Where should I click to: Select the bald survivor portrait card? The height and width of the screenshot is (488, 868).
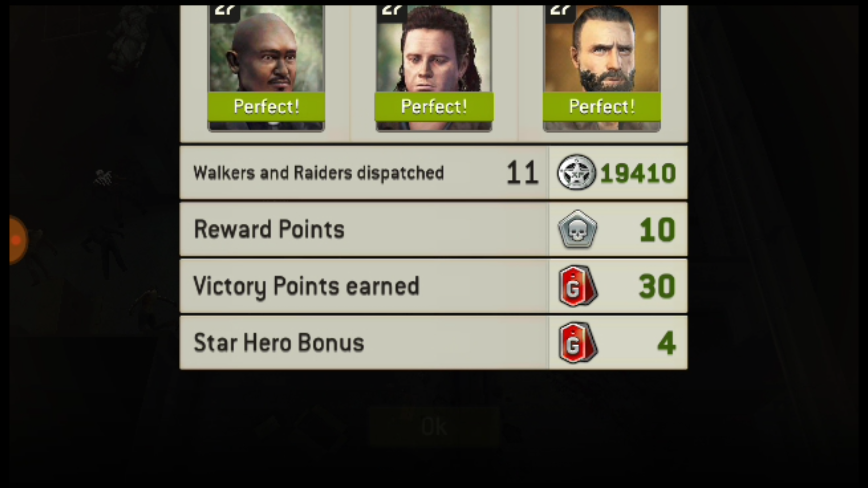coord(266,68)
